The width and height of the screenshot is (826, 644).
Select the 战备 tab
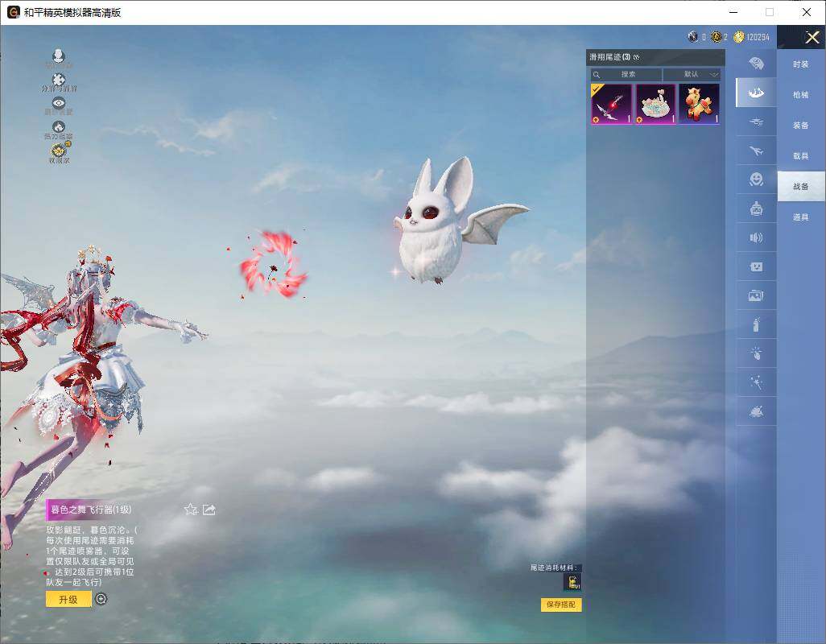point(801,187)
